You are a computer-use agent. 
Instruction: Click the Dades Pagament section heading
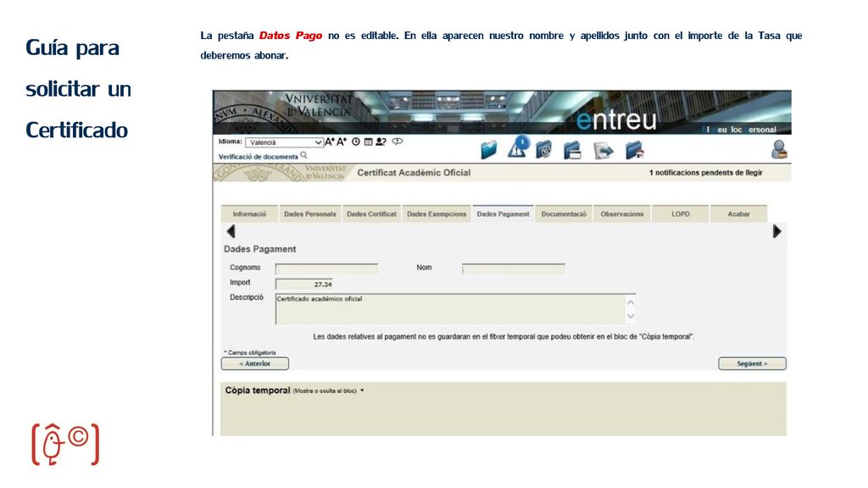pyautogui.click(x=259, y=249)
